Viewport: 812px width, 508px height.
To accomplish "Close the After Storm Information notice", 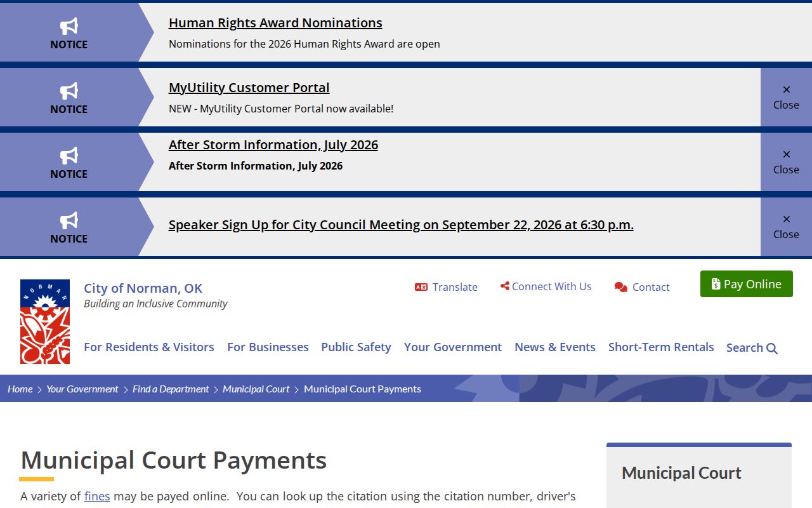I will [x=786, y=162].
